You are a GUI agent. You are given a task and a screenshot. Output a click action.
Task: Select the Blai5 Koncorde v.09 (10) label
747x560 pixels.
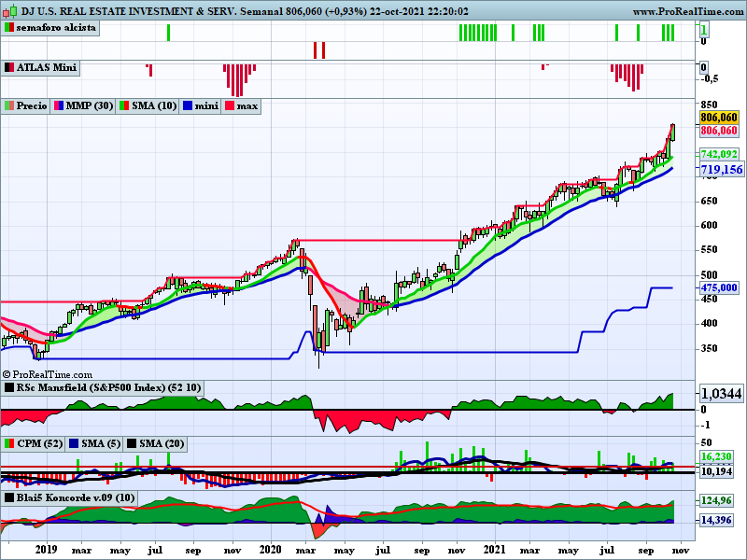pos(76,498)
